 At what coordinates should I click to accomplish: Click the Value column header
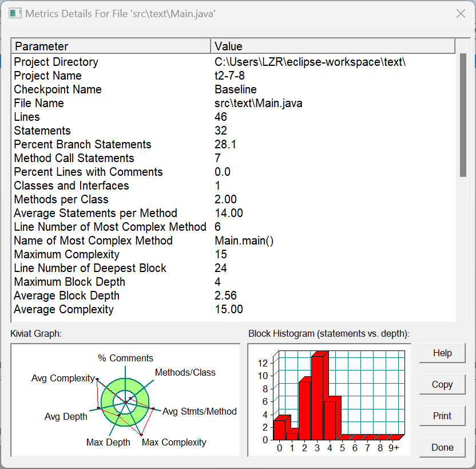tap(333, 46)
